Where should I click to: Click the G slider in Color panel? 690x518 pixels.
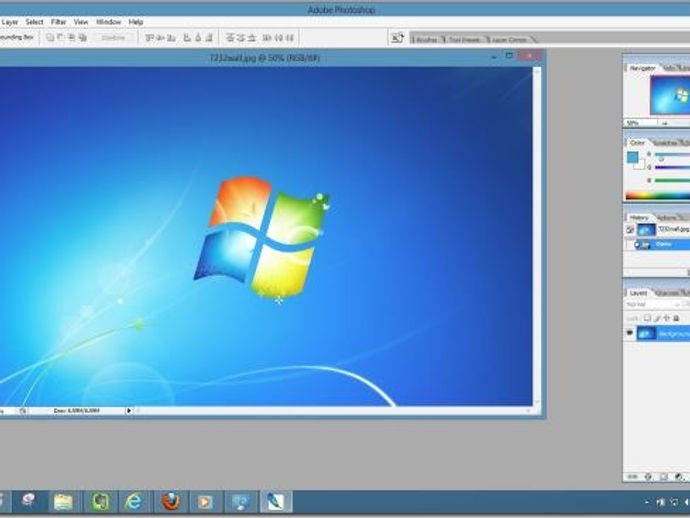[672, 167]
